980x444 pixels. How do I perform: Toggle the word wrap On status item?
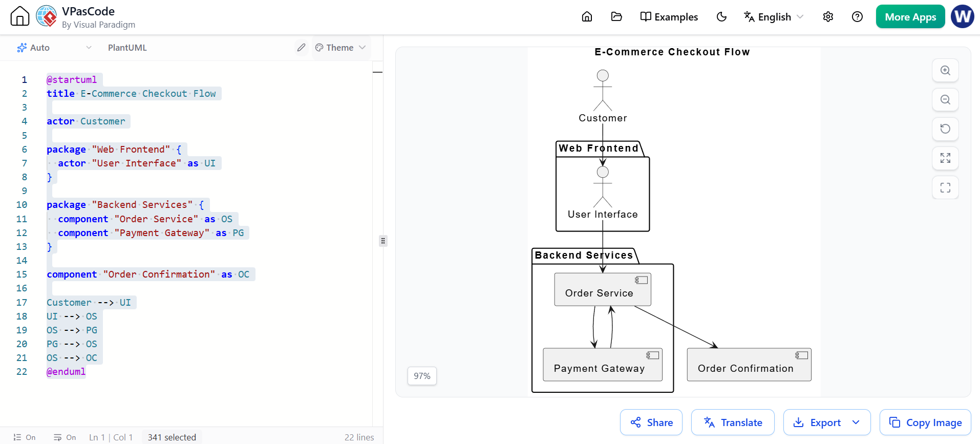click(x=65, y=437)
